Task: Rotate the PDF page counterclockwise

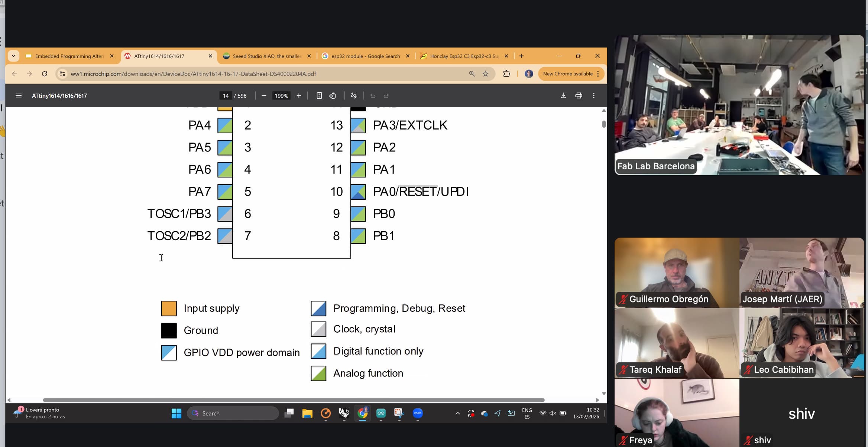Action: click(x=333, y=96)
